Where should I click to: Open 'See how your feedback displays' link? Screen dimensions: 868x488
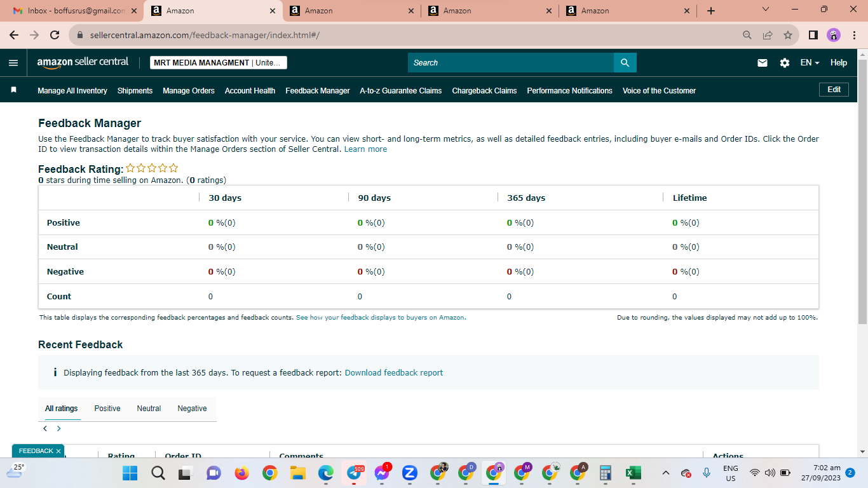point(380,318)
